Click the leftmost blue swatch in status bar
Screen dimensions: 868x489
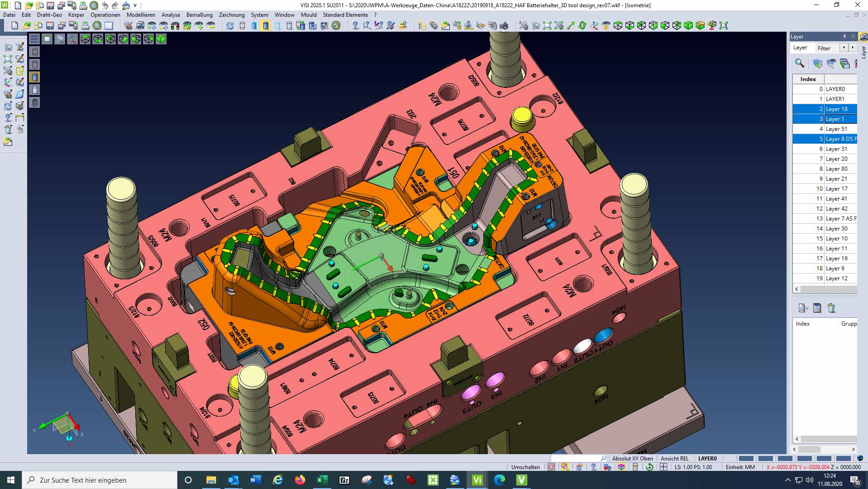click(x=746, y=459)
